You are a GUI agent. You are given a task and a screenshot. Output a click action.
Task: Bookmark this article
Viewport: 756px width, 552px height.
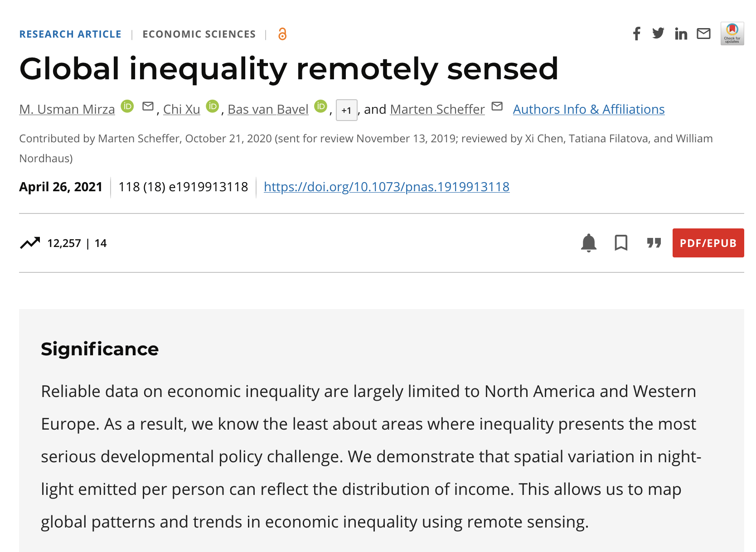coord(621,243)
